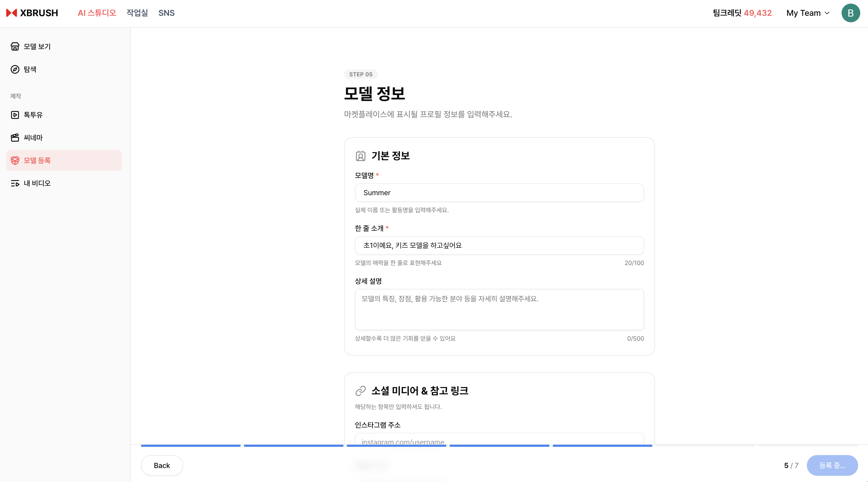Click the STEP 05 badge
Viewport: 868px width, 482px height.
click(x=360, y=74)
